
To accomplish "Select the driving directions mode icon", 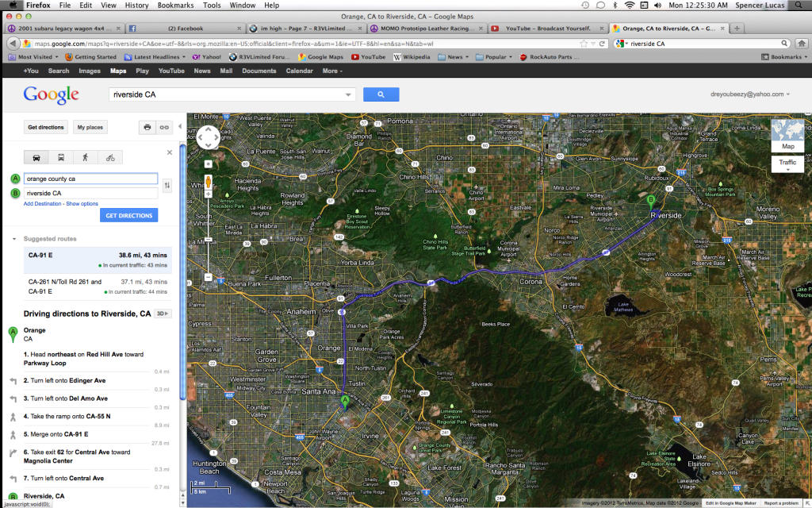I will click(x=36, y=158).
